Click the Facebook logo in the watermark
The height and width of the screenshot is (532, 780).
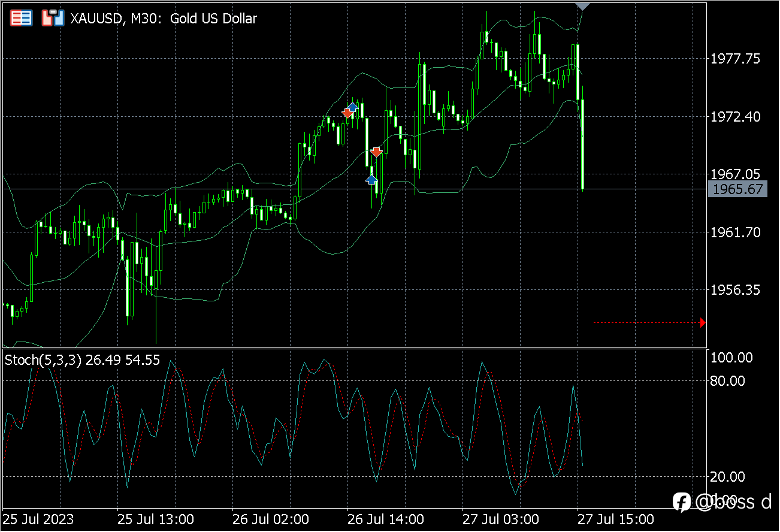681,502
